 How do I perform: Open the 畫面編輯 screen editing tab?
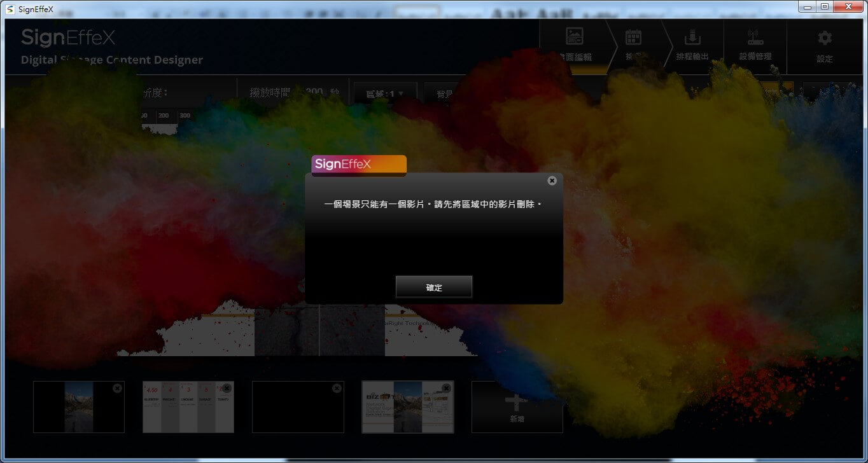tap(574, 46)
